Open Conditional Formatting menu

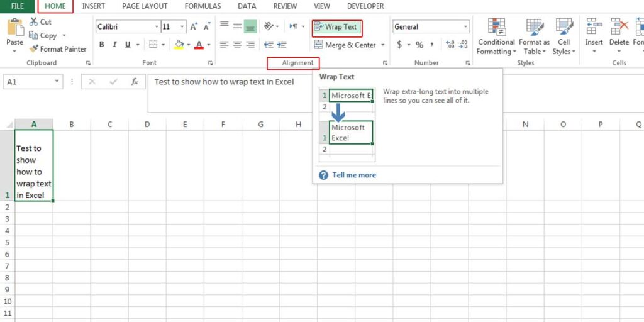point(496,36)
